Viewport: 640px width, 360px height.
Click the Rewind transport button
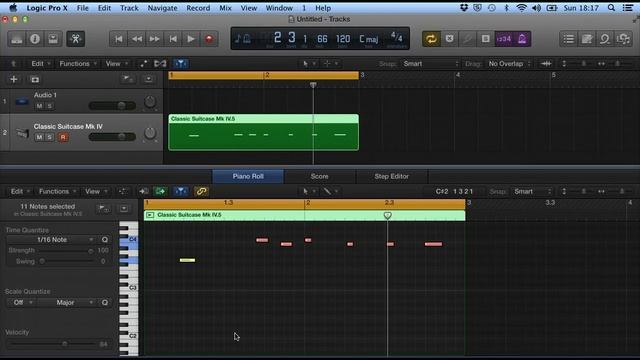pyautogui.click(x=137, y=39)
